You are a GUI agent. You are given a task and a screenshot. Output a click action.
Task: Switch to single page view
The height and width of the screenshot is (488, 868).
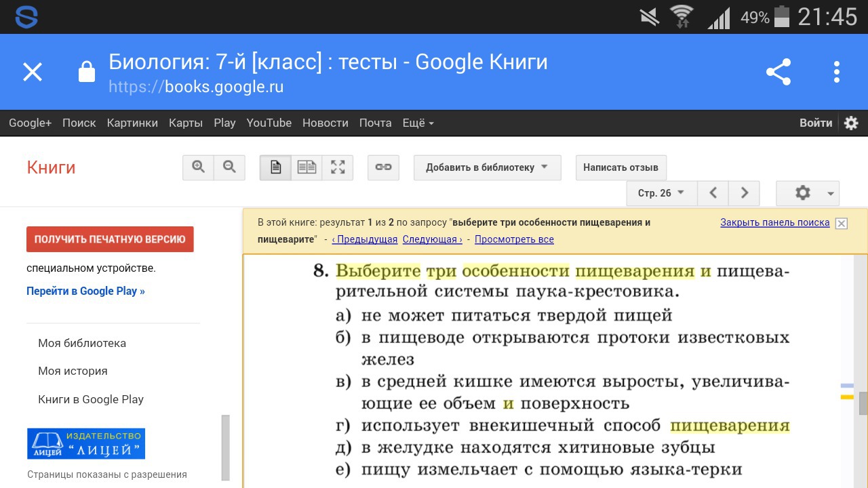coord(275,167)
